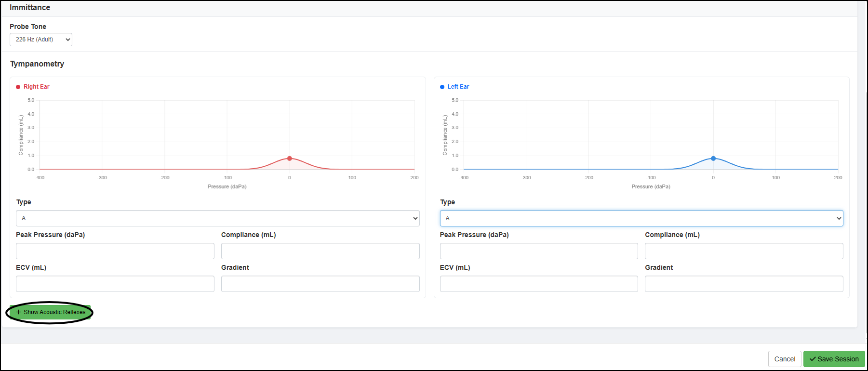The height and width of the screenshot is (371, 868).
Task: Click Right Ear Peak Pressure input field
Action: click(x=115, y=251)
